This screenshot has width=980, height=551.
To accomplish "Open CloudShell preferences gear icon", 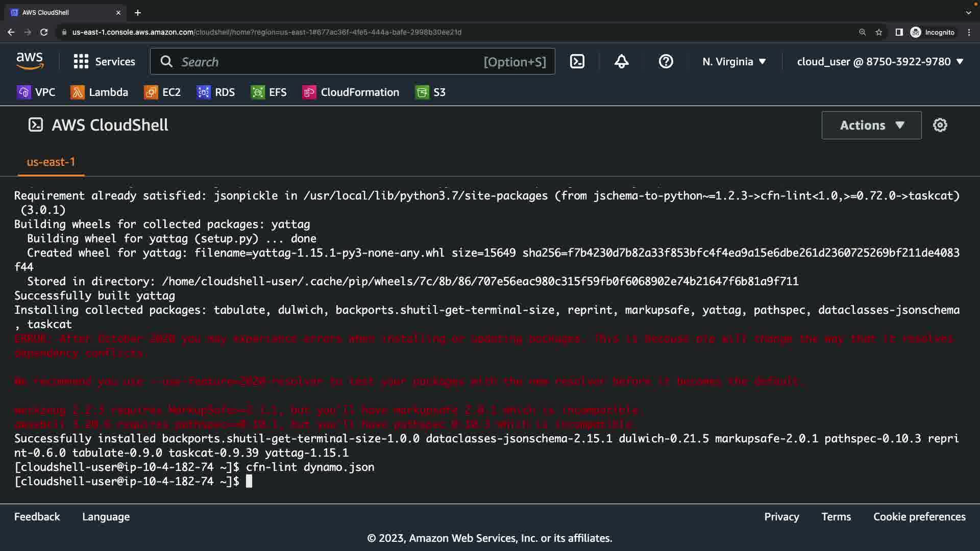I will 940,125.
